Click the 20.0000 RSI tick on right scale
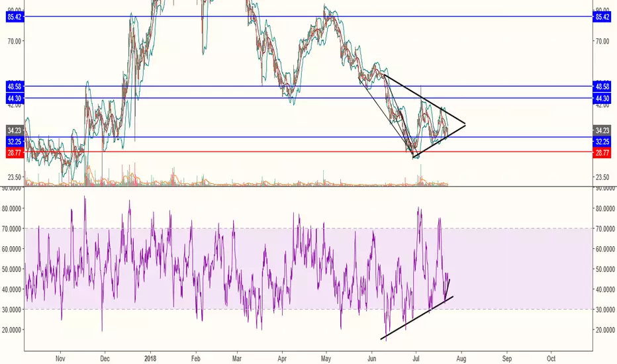617x364 pixels. pyautogui.click(x=605, y=330)
